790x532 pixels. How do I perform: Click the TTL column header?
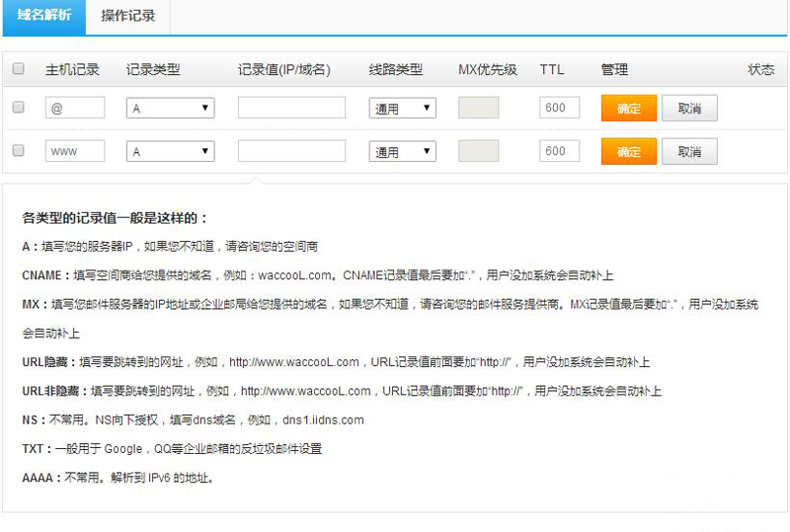[x=552, y=69]
